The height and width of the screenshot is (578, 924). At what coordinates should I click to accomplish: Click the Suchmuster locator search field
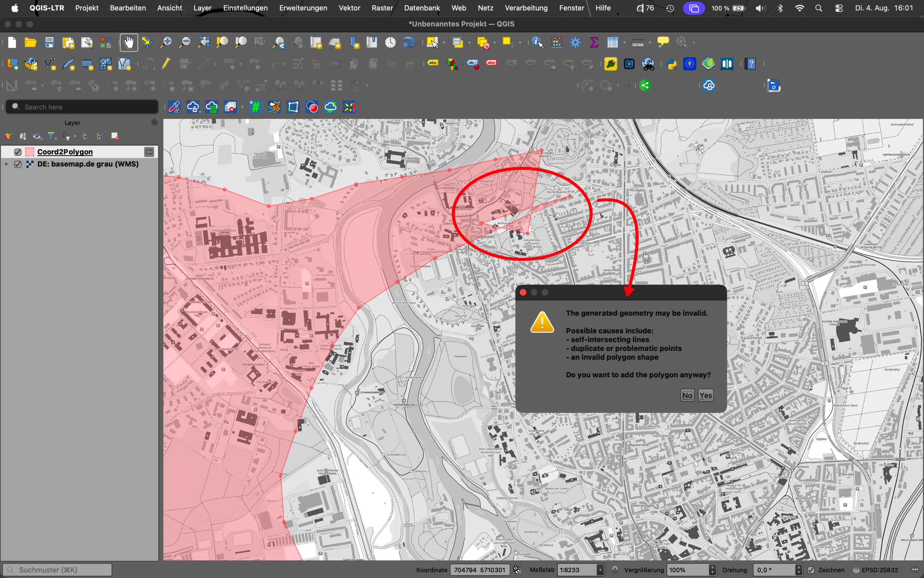(57, 570)
